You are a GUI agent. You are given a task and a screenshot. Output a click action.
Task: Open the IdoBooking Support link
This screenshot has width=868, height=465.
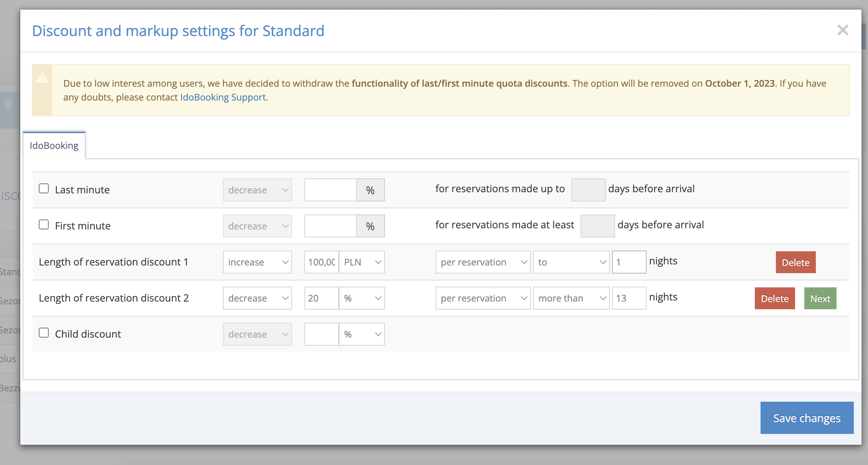click(x=223, y=97)
